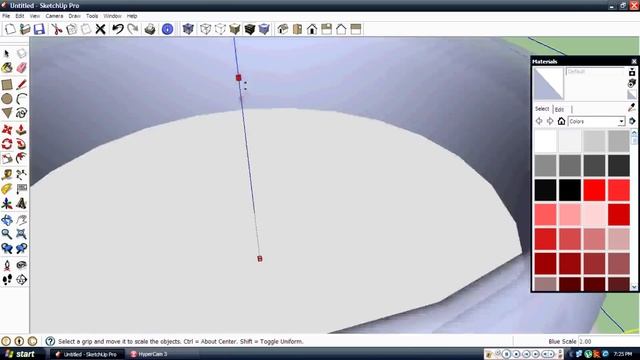Switch to X-ray face style

tap(188, 29)
